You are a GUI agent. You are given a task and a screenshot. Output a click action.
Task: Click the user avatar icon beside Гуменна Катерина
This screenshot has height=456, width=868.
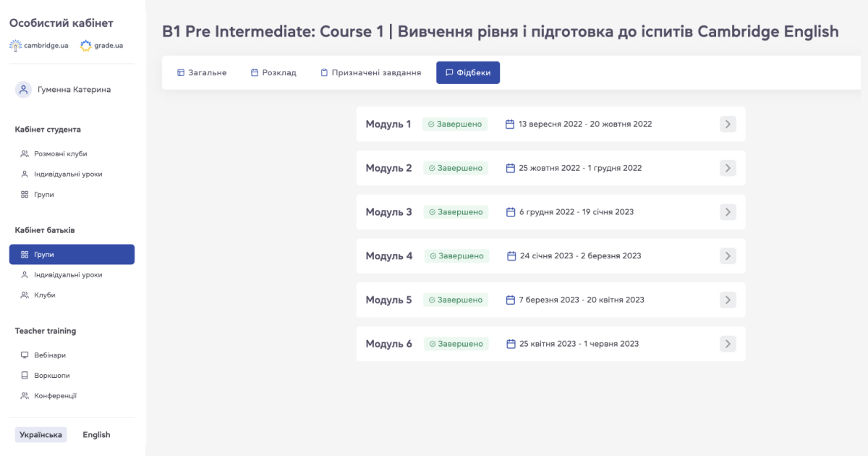coord(24,90)
